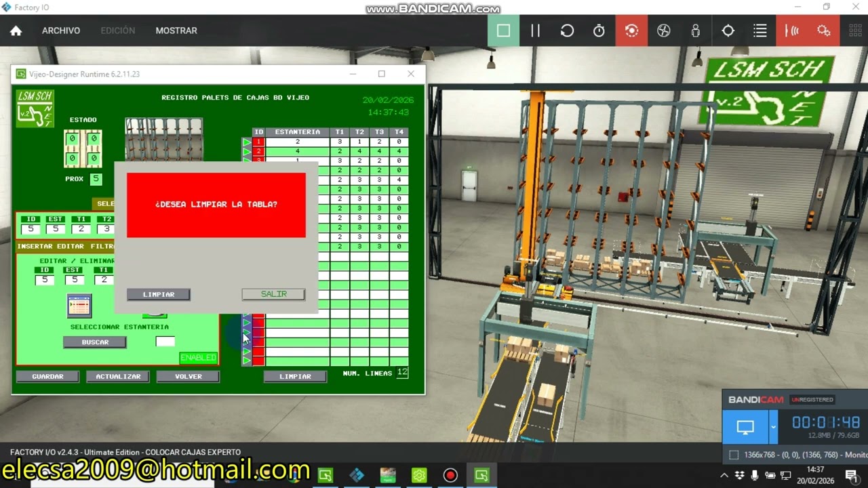The image size is (868, 488).
Task: Reset the simulation with circular arrow icon
Action: point(567,30)
